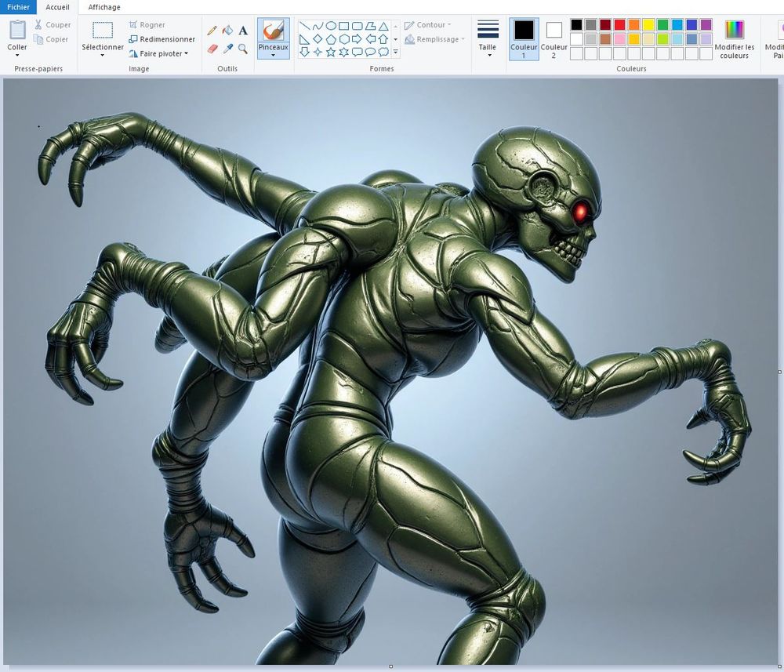Activate Couleur 2 swatch
This screenshot has height=672, width=784.
click(554, 39)
